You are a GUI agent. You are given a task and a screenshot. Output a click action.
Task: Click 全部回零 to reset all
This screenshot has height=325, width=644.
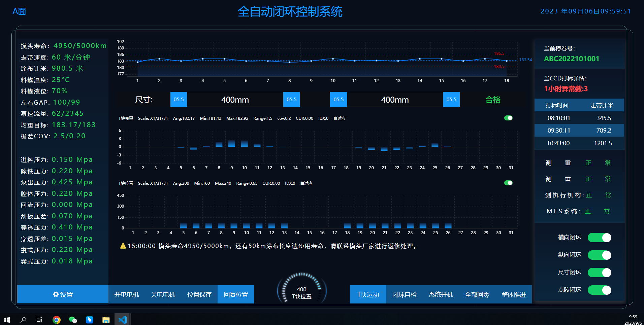(x=477, y=294)
